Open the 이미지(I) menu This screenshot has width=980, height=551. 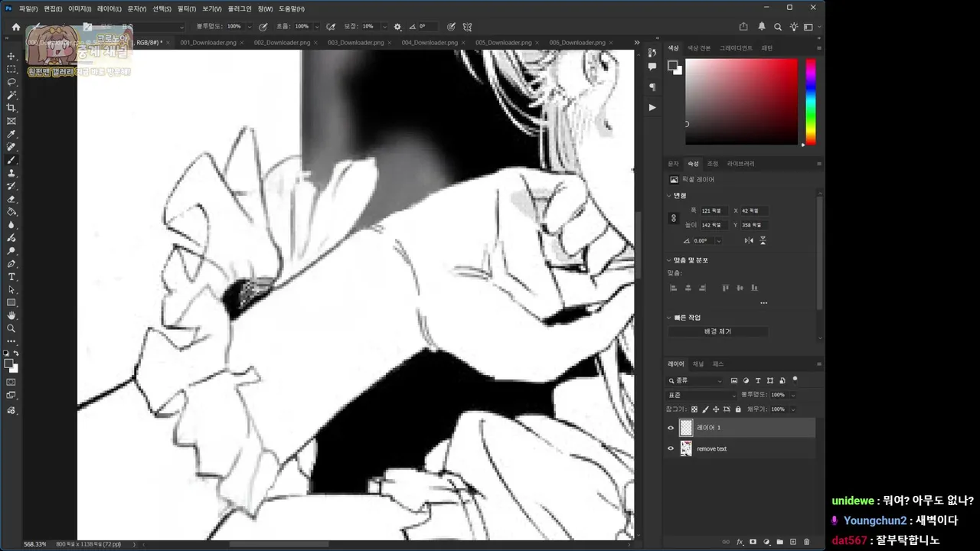(80, 8)
